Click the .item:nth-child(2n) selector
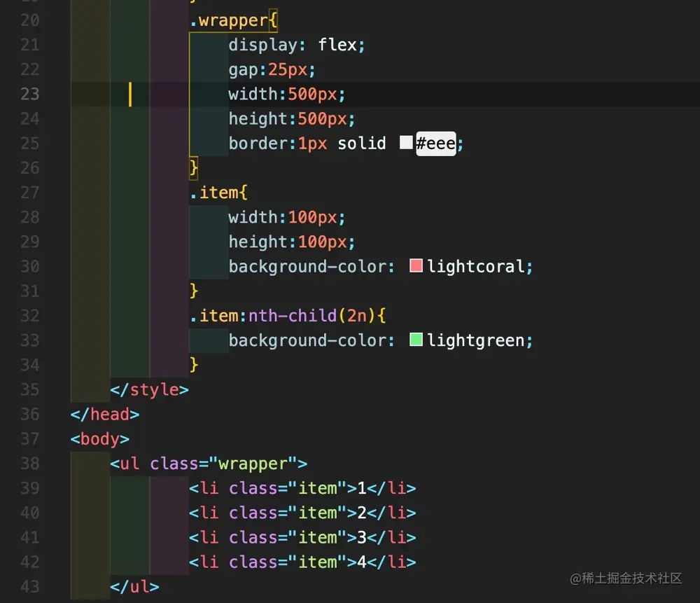700x603 pixels. coord(282,316)
